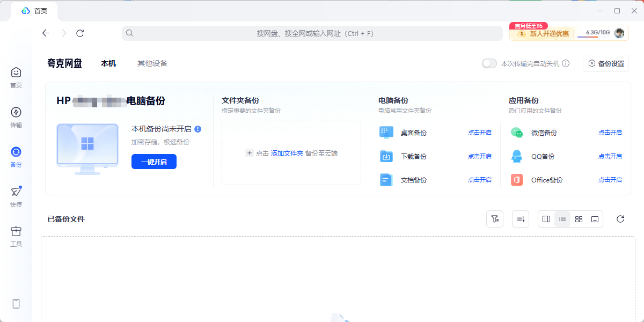Click the blue alert icon by 本机备份尚未开启
Screen dimensions: 644x322
(198, 129)
